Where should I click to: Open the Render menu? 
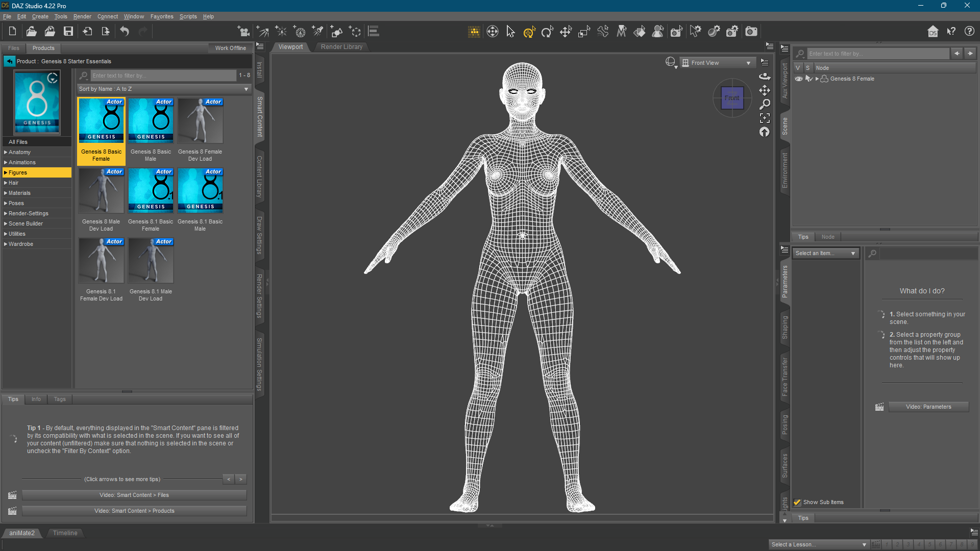coord(82,16)
